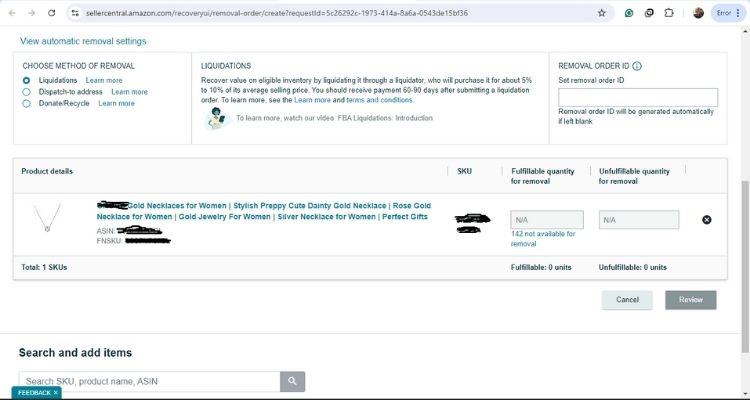This screenshot has height=400, width=750.
Task: View site information icon in address bar
Action: (75, 13)
